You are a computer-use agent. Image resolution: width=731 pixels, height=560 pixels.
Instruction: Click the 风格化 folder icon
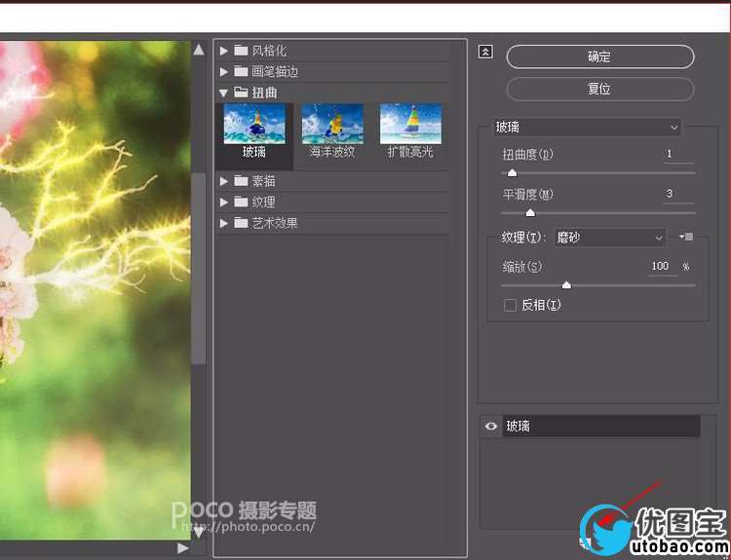tap(241, 50)
